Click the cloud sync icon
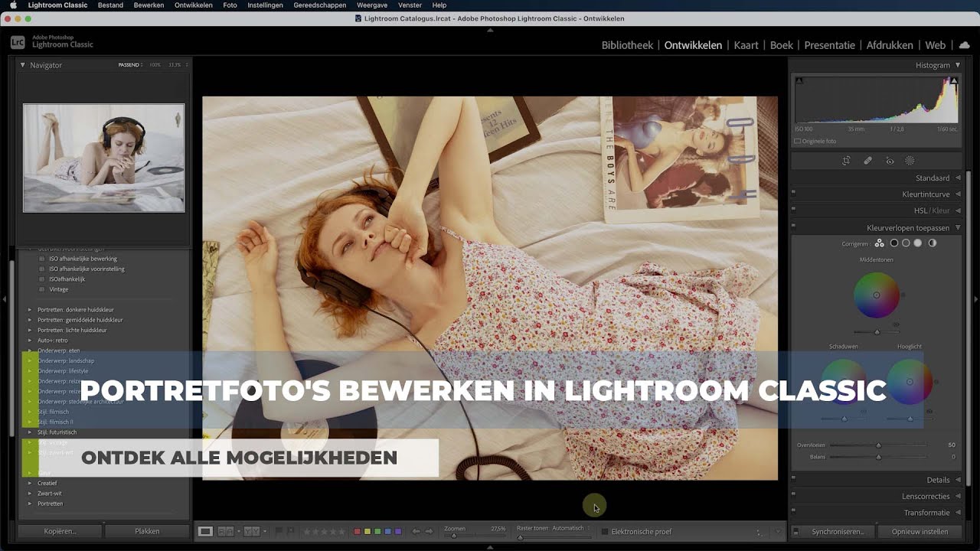980x551 pixels. click(x=965, y=45)
